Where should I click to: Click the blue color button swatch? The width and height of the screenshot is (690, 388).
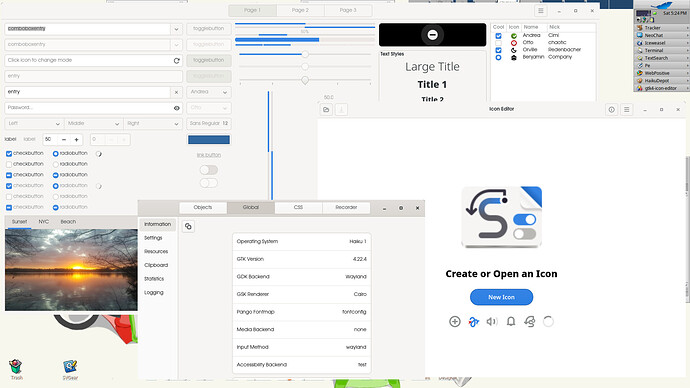[x=209, y=140]
